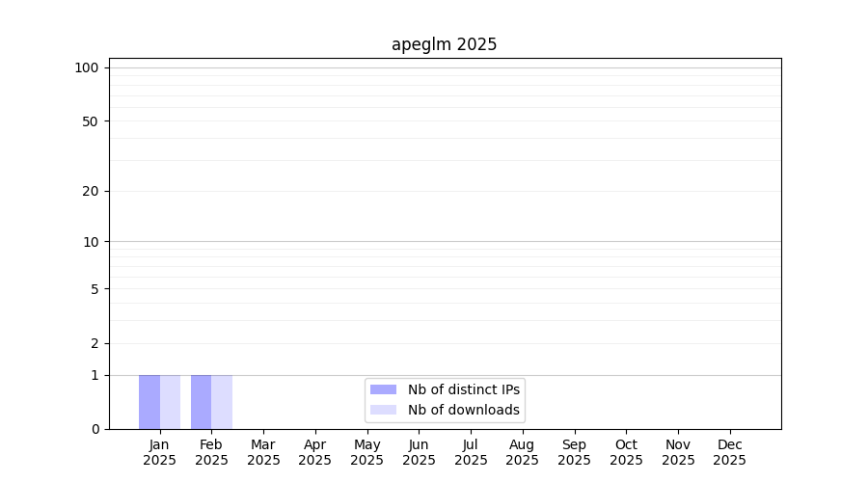Select the 'Jun 2025' x-axis label
This screenshot has width=868, height=482.
point(419,452)
